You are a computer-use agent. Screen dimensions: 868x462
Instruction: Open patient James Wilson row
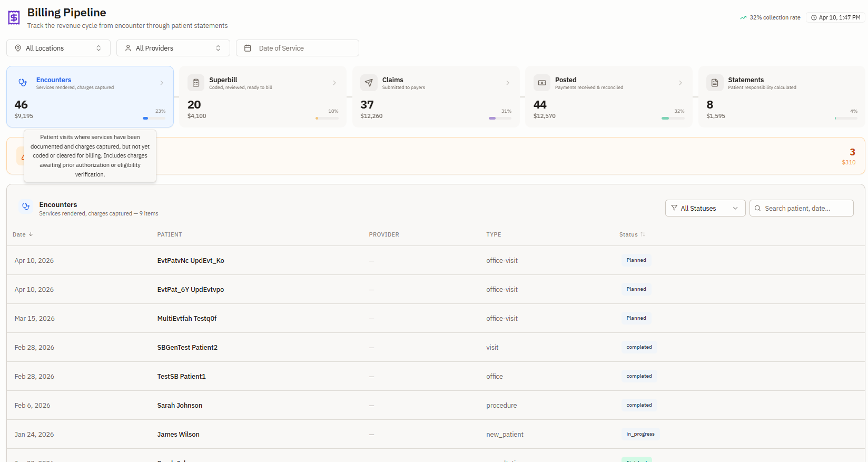click(436, 434)
